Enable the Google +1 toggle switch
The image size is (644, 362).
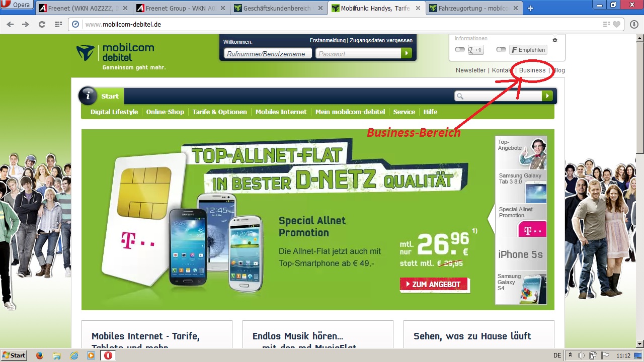pyautogui.click(x=460, y=50)
